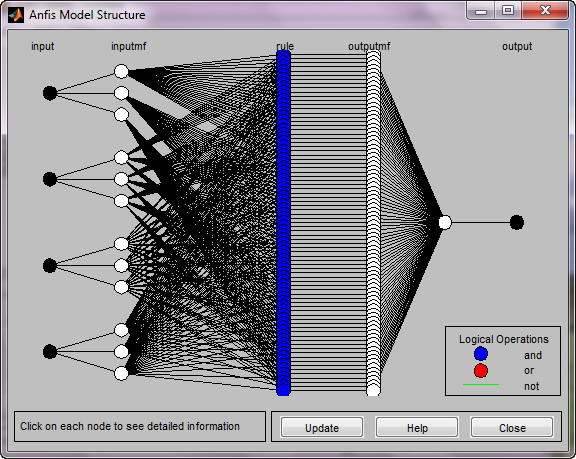
Task: Maximize the Anfis Model Structure window
Action: tap(508, 10)
